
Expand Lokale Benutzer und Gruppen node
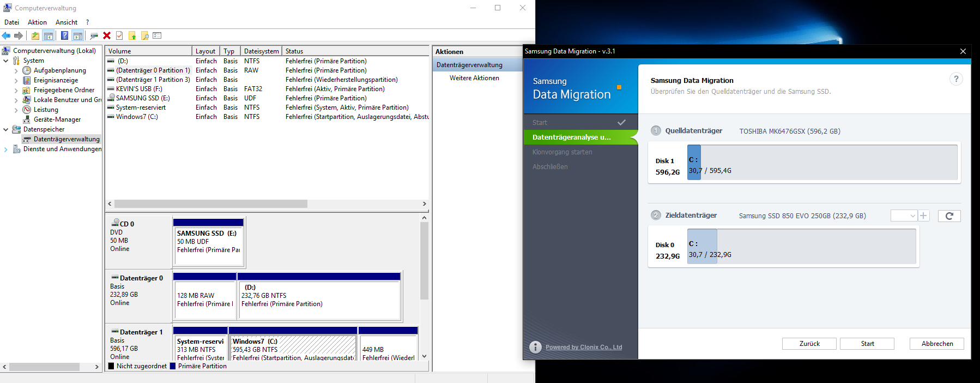click(x=16, y=100)
